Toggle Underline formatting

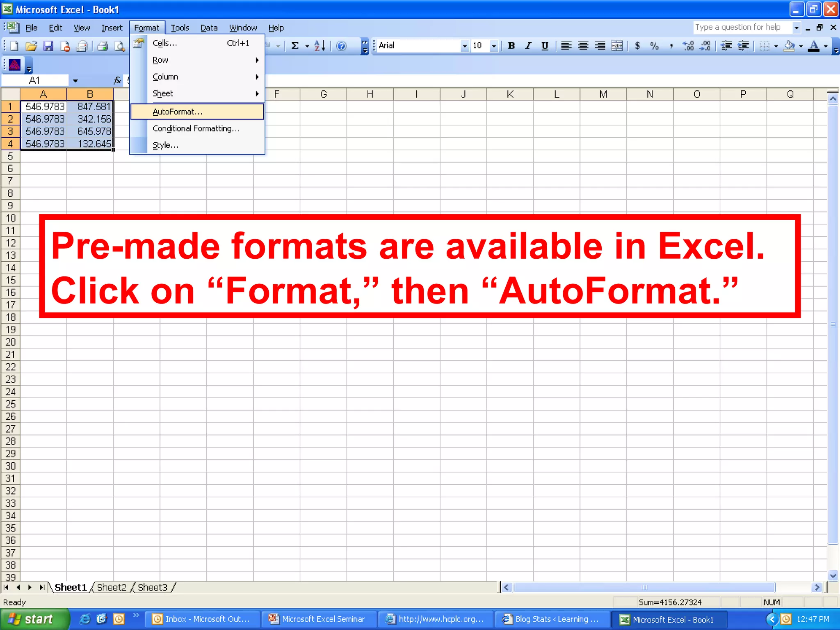(545, 46)
